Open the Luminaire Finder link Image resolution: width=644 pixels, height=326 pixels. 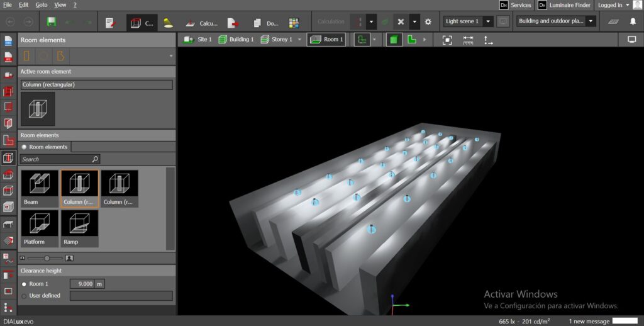(x=564, y=5)
